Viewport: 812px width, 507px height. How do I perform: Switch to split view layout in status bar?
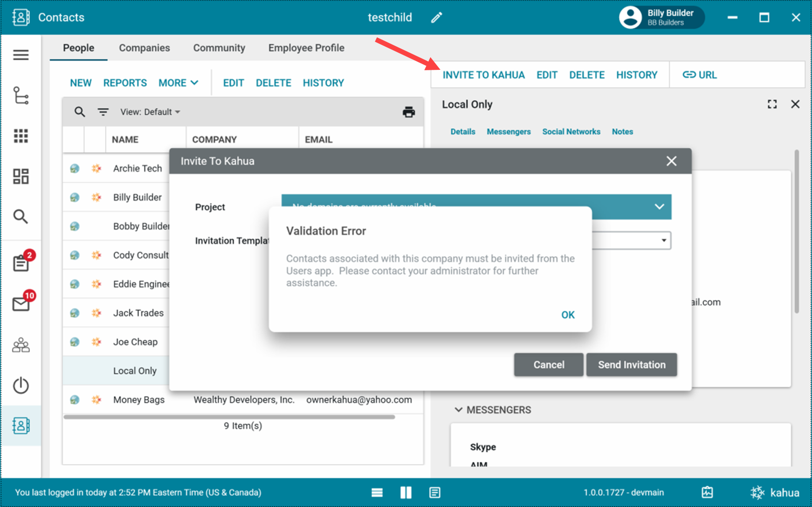(406, 492)
